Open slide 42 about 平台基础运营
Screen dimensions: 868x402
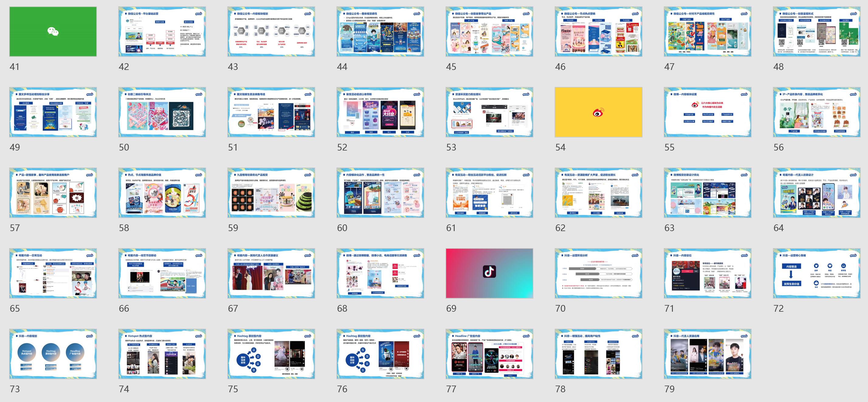[162, 32]
